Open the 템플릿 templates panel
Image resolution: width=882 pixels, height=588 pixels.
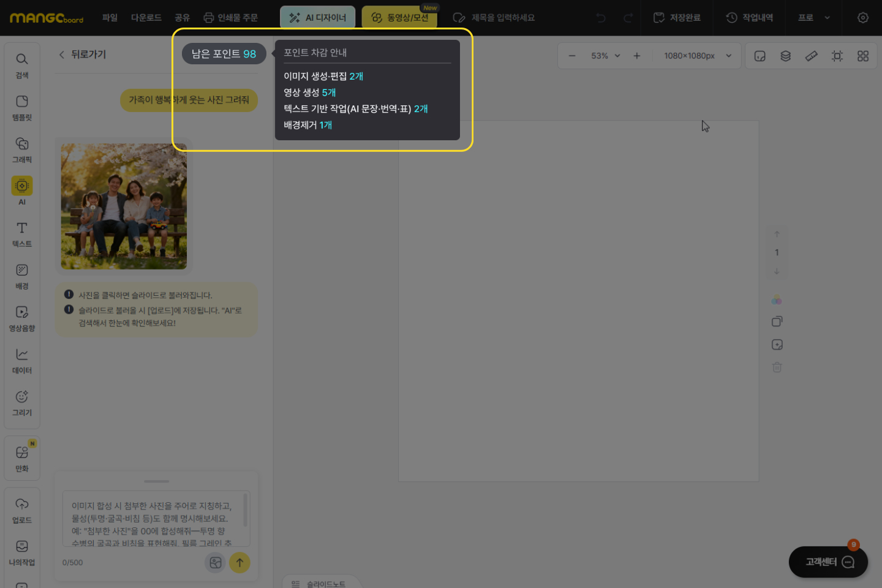click(22, 107)
